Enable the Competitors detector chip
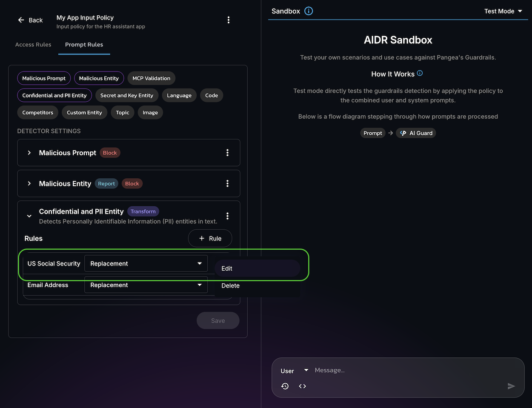The image size is (532, 408). click(x=38, y=112)
